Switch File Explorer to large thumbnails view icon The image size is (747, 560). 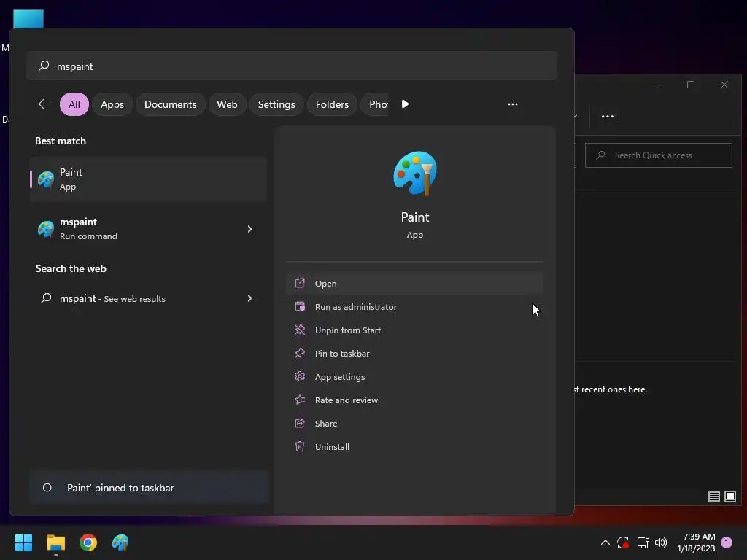click(729, 497)
